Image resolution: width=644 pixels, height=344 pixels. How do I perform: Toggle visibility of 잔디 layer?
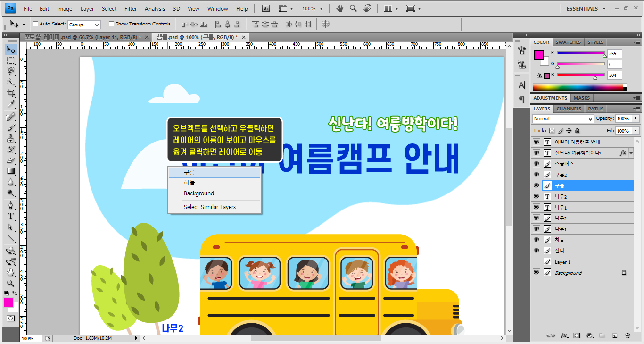(x=536, y=251)
